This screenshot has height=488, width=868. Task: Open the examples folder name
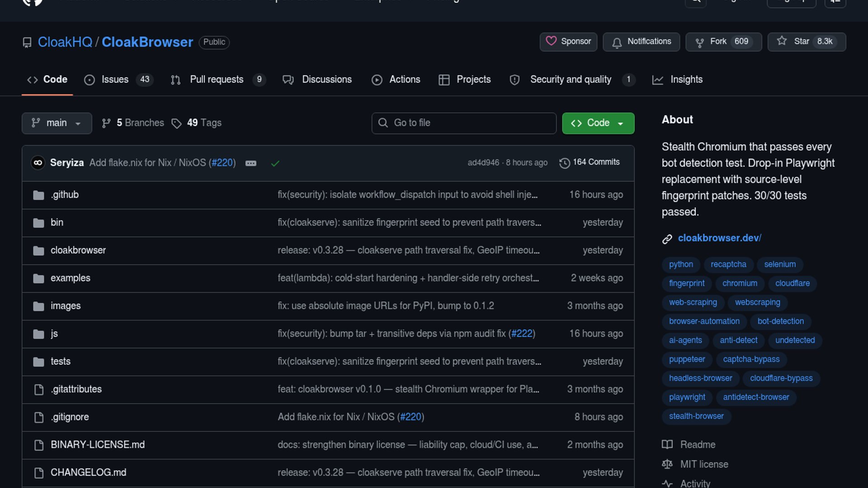click(71, 278)
